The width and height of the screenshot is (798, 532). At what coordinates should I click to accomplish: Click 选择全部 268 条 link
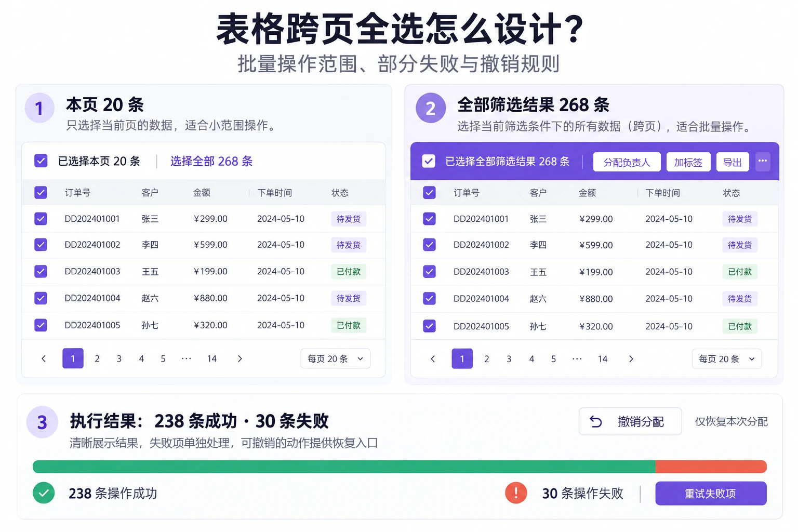[x=211, y=161]
